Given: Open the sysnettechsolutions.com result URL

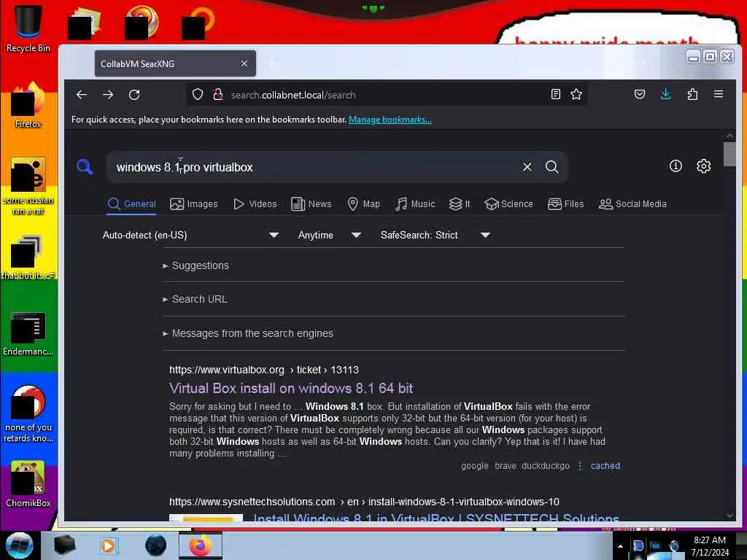Looking at the screenshot, I should (x=364, y=502).
